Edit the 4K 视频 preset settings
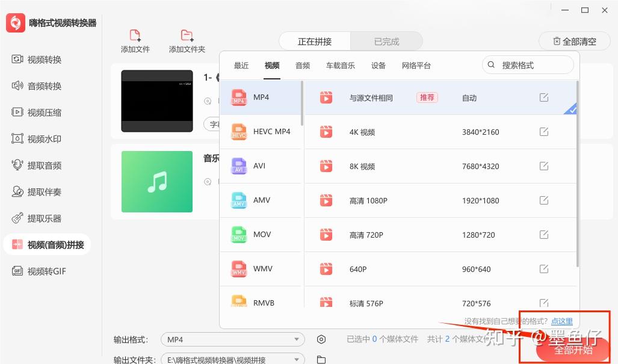The width and height of the screenshot is (618, 364). [x=544, y=132]
